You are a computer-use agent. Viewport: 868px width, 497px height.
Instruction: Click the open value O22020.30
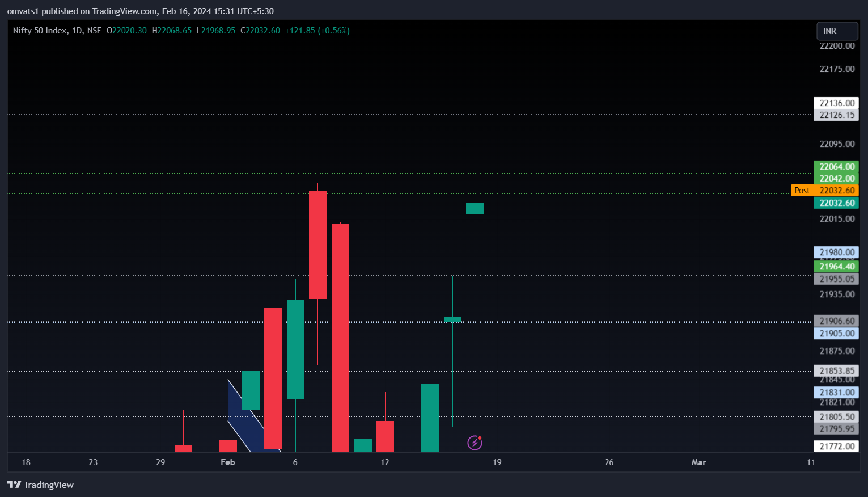pyautogui.click(x=126, y=31)
